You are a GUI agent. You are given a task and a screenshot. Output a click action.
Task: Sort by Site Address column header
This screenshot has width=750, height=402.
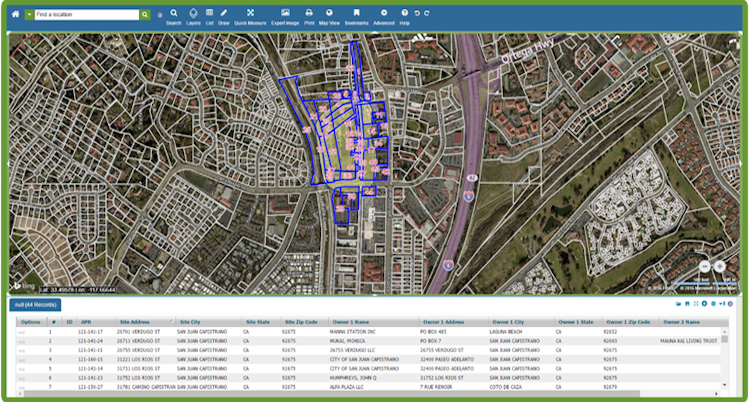pos(134,323)
